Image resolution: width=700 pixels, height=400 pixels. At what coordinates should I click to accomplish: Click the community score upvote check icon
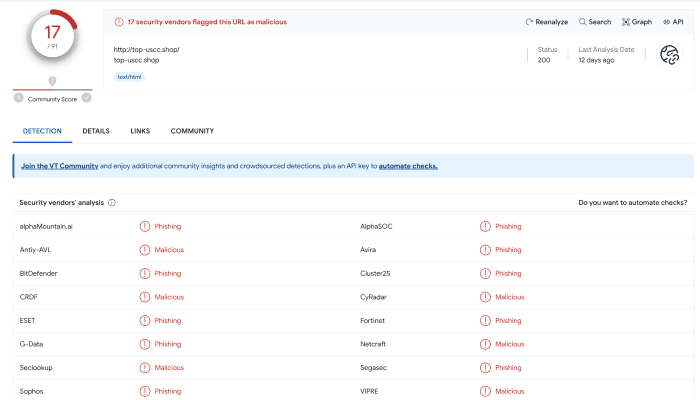[87, 98]
